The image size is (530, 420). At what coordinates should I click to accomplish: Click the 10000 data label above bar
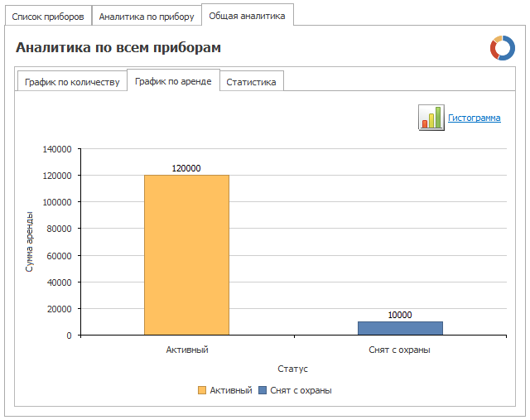coord(400,315)
